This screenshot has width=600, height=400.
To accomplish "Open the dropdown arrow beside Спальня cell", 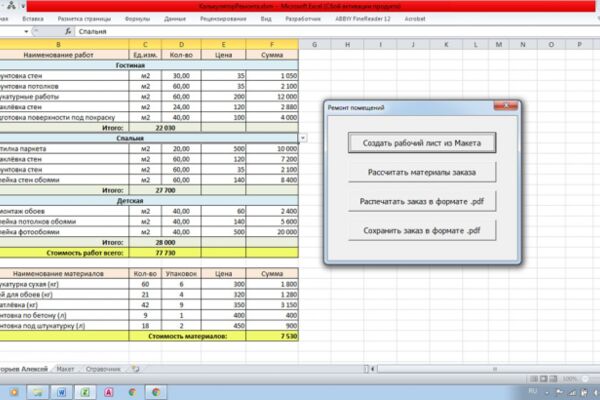I will [x=303, y=138].
